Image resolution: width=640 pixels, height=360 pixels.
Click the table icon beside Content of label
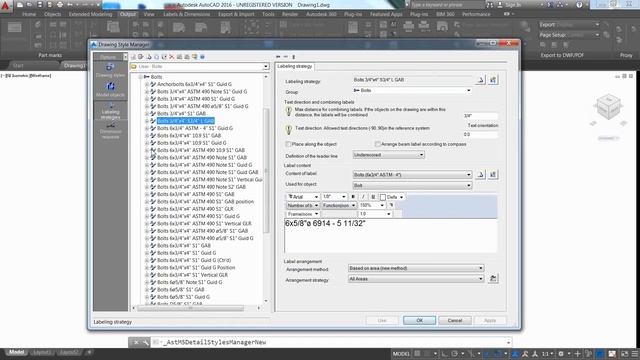[x=493, y=174]
